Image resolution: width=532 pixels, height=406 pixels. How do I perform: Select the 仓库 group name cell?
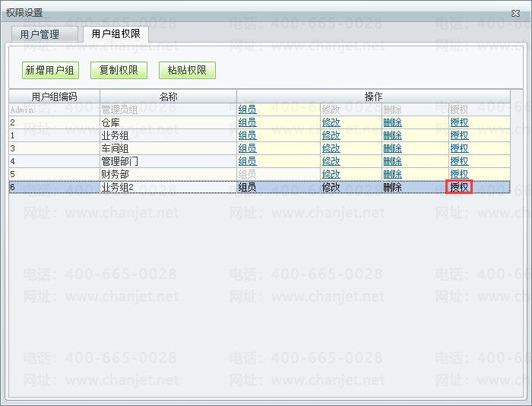click(x=168, y=122)
